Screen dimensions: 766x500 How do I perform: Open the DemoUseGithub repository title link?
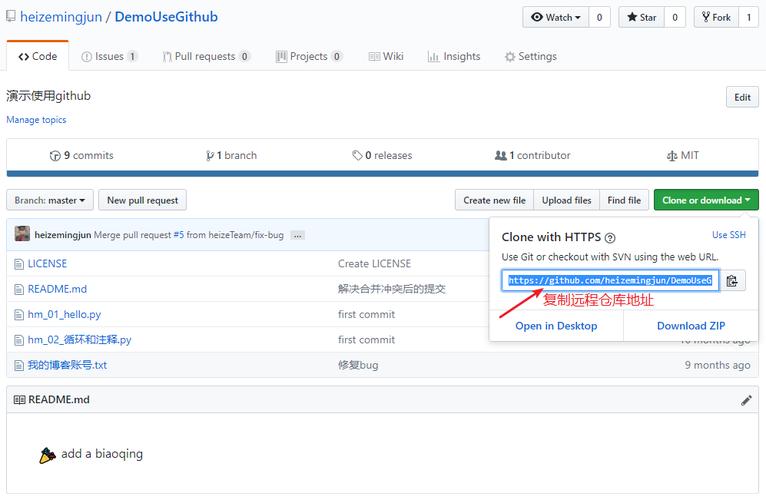click(166, 17)
